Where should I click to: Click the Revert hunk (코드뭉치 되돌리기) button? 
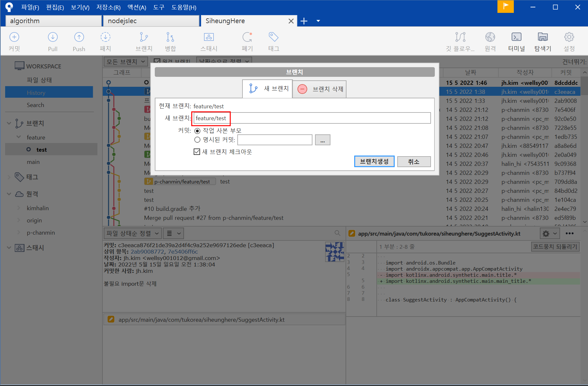pyautogui.click(x=555, y=247)
